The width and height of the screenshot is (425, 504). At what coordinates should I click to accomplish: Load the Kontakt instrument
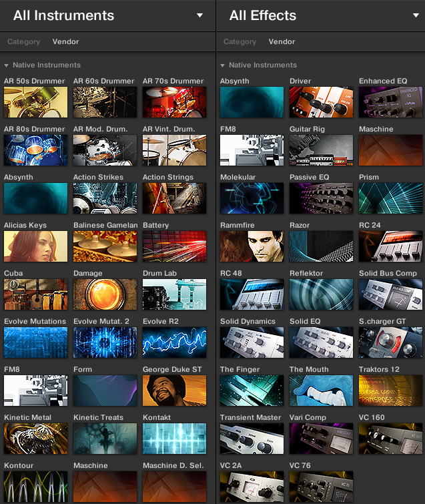click(x=174, y=439)
